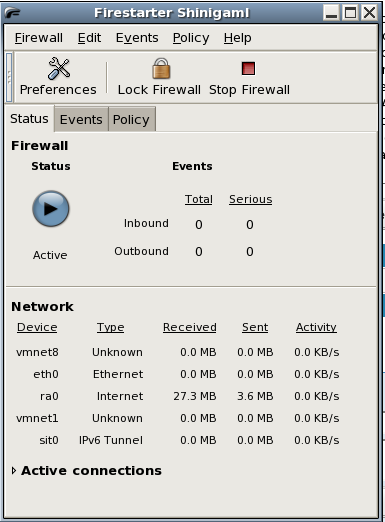Open the Help menu
Viewport: 385px width, 522px height.
point(238,38)
